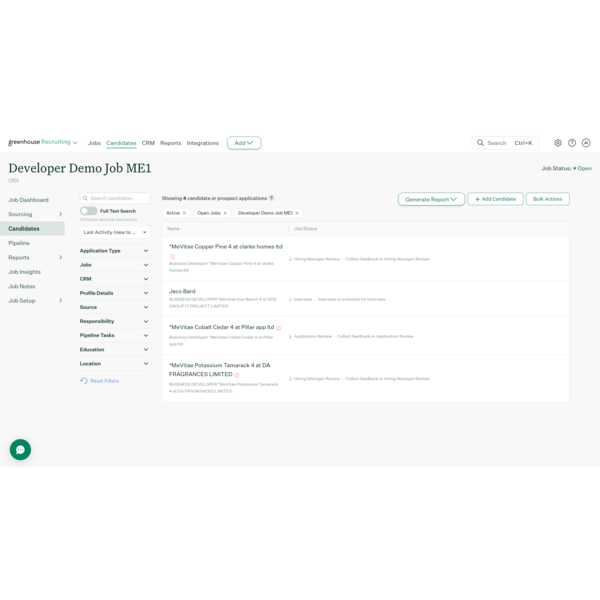This screenshot has height=600, width=600.
Task: Click the red alert icon beside MeVitae Cobalt Cedar 4
Action: (279, 328)
